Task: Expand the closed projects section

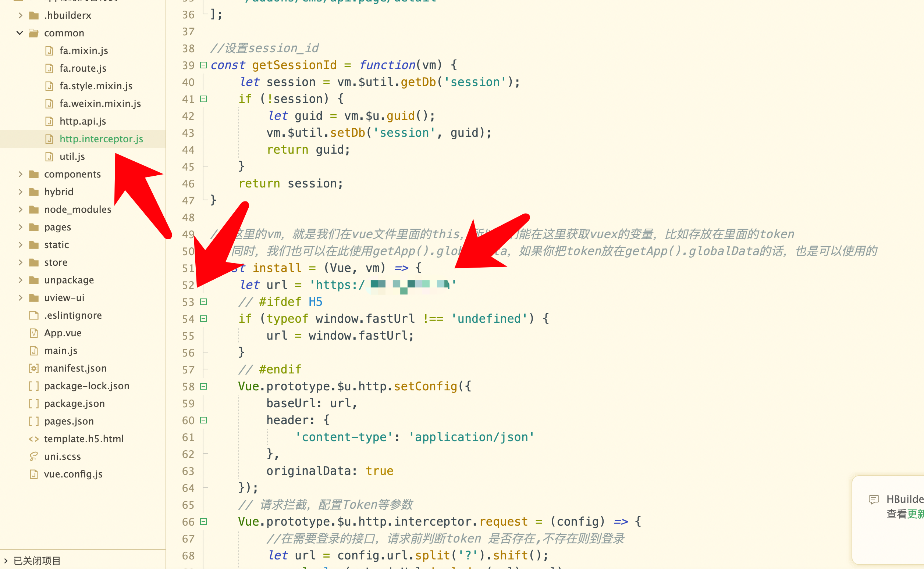Action: click(x=6, y=561)
